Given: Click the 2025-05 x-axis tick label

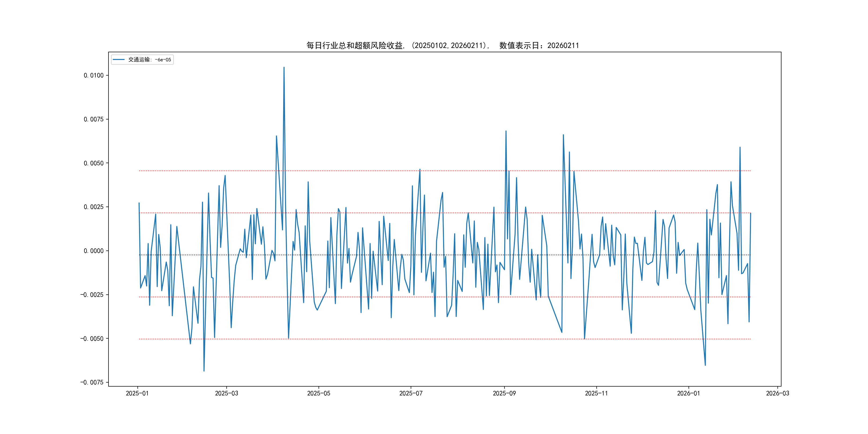Looking at the screenshot, I should click(319, 393).
